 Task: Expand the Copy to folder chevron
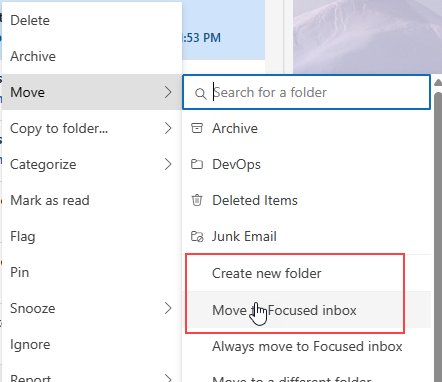(168, 128)
